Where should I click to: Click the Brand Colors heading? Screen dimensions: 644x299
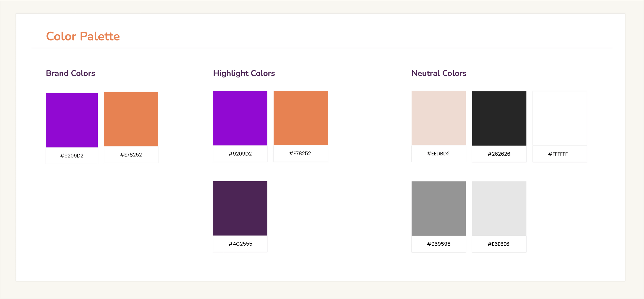[x=70, y=73]
